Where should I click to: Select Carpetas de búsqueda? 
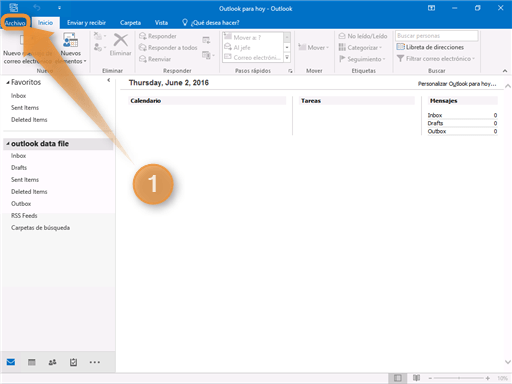tap(40, 228)
